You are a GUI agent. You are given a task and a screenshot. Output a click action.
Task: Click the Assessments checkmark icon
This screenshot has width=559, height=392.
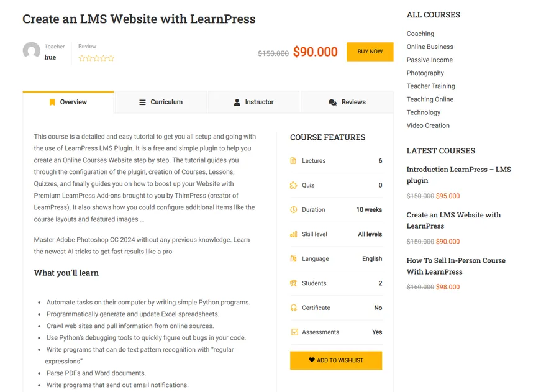pyautogui.click(x=294, y=332)
